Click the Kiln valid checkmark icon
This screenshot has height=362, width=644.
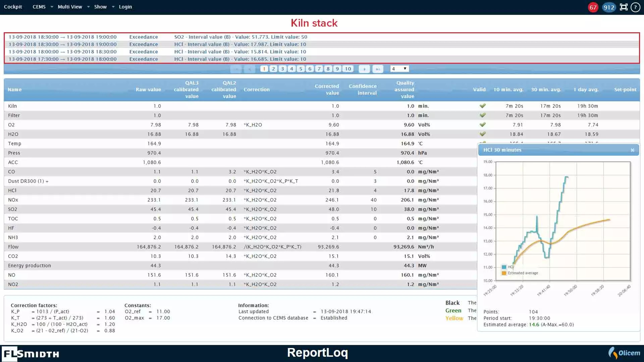click(x=482, y=106)
